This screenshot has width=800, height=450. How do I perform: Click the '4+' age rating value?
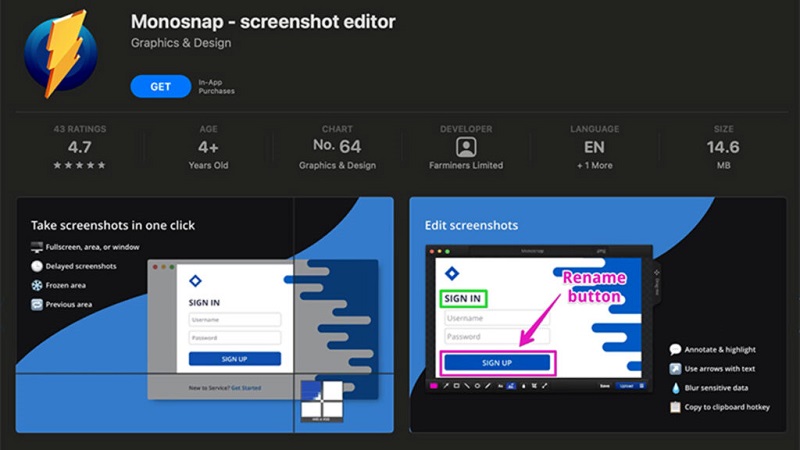[x=208, y=147]
